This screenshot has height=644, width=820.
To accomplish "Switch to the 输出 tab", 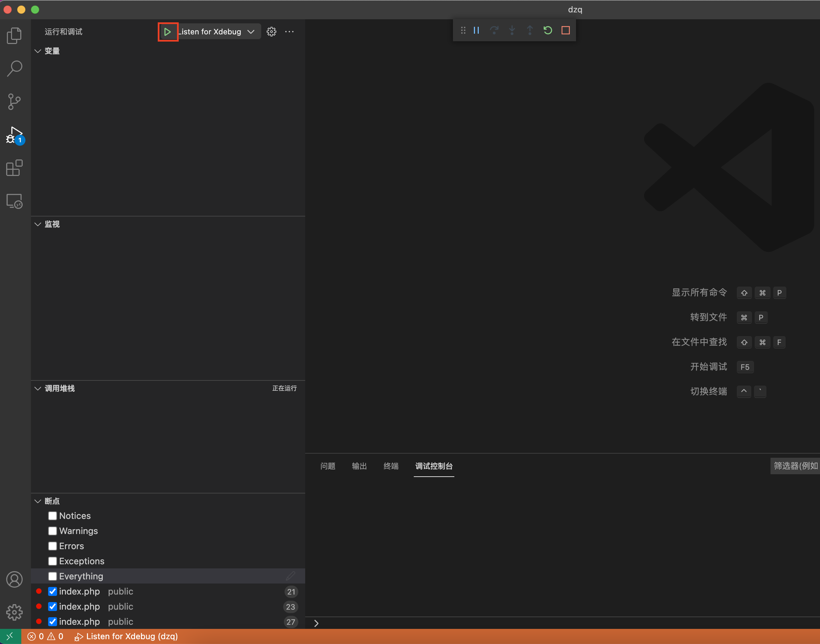I will click(359, 466).
